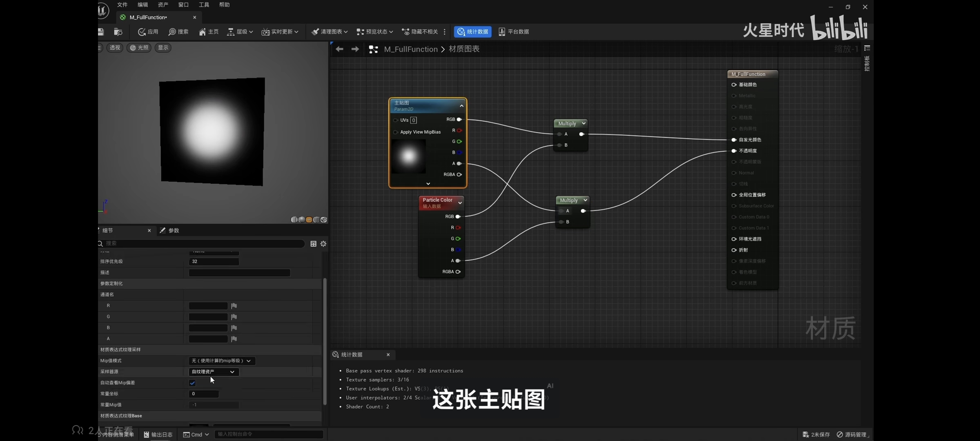
Task: Click the 主贴图 texture preview thumbnail
Action: [408, 156]
